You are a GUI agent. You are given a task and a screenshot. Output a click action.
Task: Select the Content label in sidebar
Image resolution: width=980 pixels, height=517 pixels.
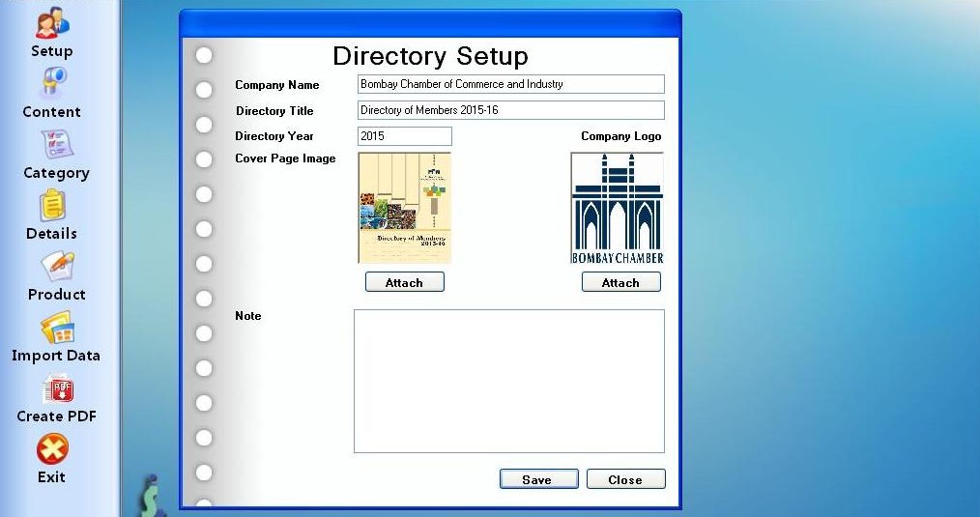51,112
